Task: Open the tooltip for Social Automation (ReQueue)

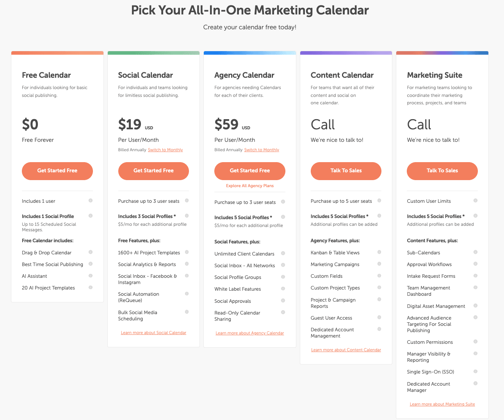Action: [187, 294]
